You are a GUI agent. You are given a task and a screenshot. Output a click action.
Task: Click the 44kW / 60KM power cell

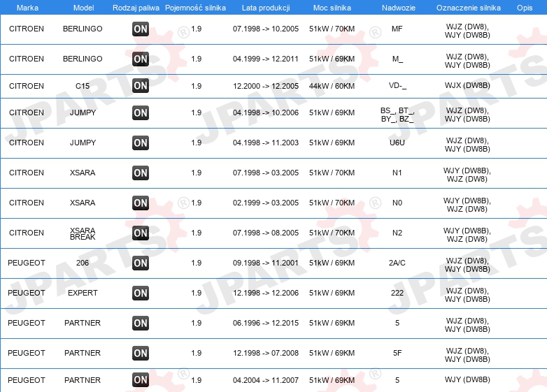(332, 86)
